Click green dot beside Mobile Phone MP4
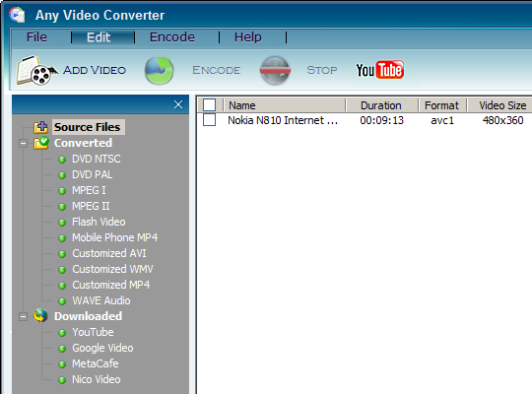 tap(62, 238)
